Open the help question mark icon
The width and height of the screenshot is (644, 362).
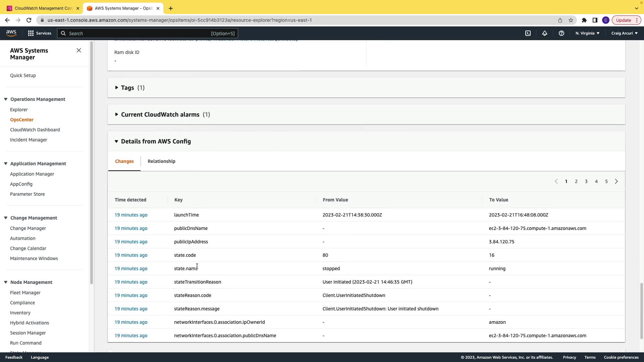click(x=561, y=33)
